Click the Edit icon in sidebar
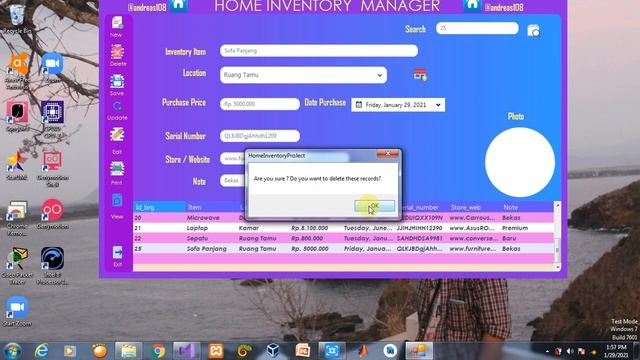This screenshot has height=360, width=640. 117,135
